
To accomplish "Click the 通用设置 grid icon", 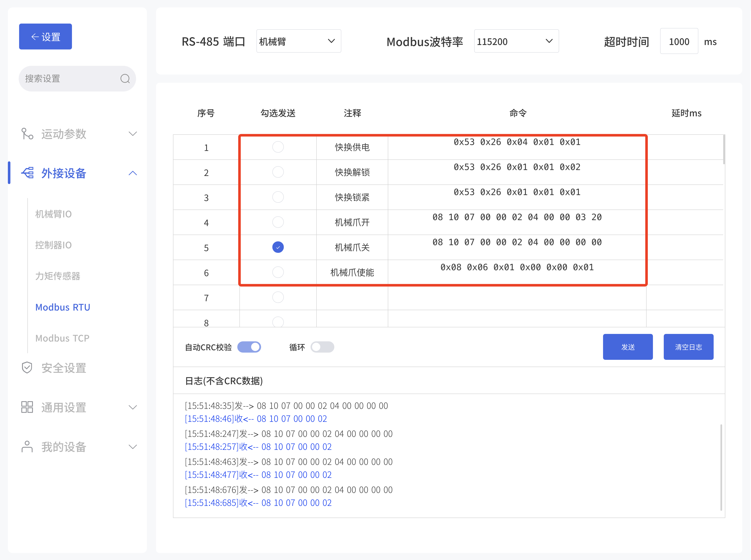I will coord(27,407).
